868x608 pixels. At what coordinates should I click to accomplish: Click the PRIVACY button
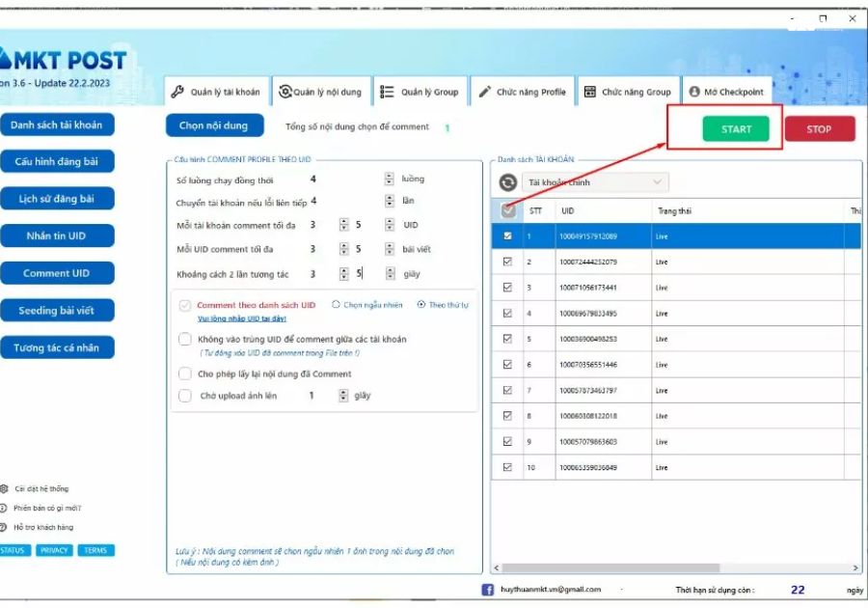54,550
